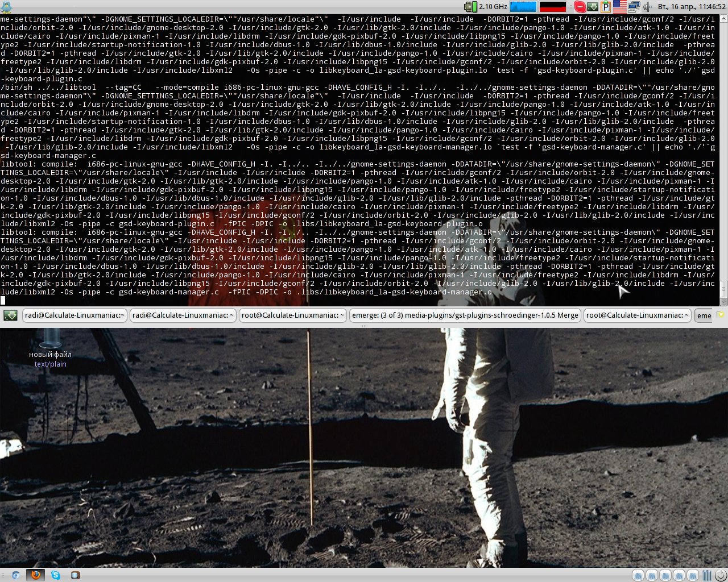The height and width of the screenshot is (582, 728).
Task: Click the date and time clock
Action: [692, 7]
